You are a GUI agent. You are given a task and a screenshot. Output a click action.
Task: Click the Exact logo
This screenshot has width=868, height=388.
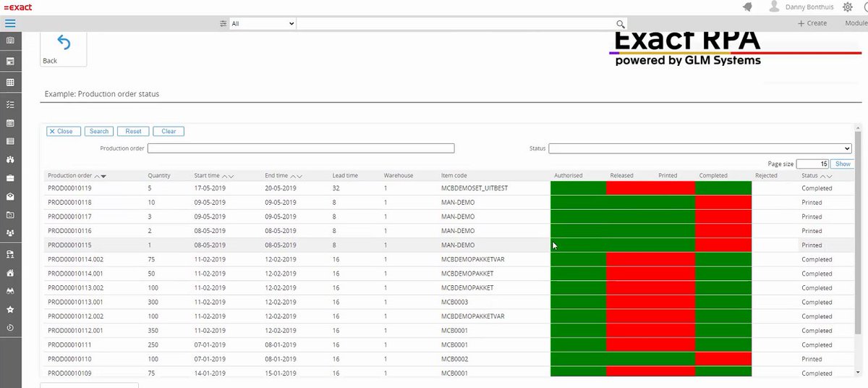[x=17, y=7]
